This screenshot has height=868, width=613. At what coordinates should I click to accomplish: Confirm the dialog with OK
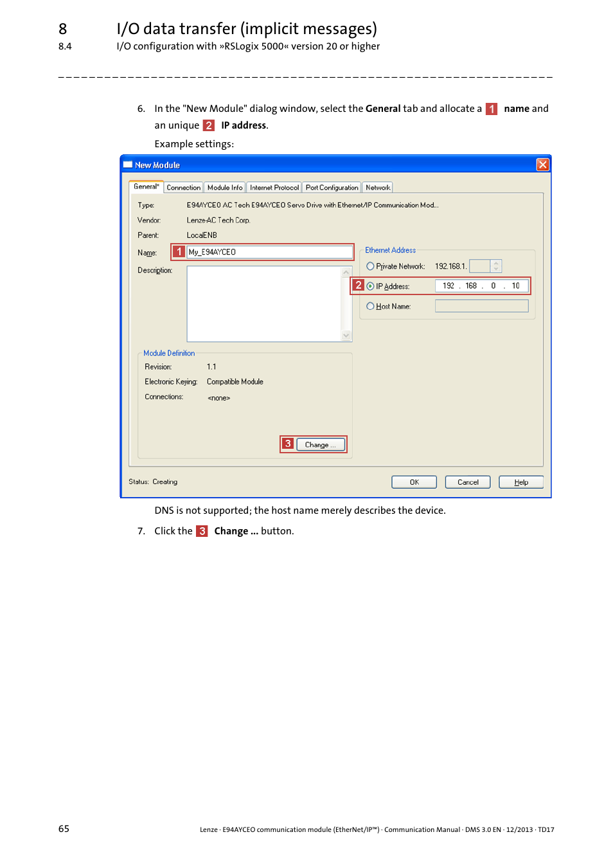(x=414, y=482)
